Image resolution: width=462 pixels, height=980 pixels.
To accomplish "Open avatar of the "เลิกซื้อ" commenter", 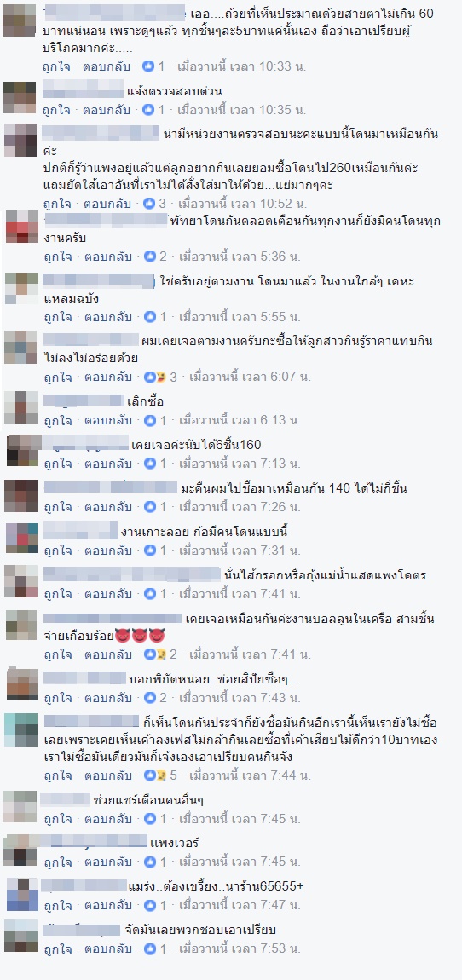I will coord(20,407).
